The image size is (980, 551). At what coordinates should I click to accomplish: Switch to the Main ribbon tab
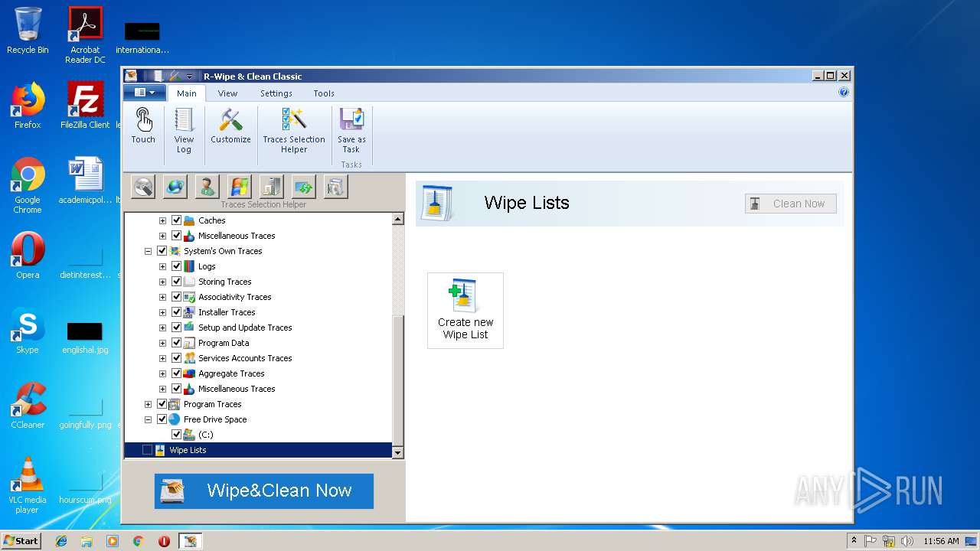pyautogui.click(x=187, y=93)
